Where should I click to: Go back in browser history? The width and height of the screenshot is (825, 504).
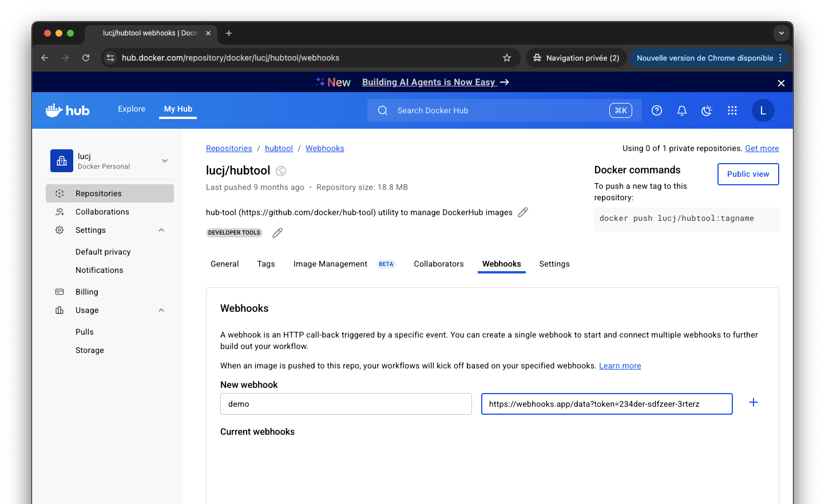[x=45, y=58]
